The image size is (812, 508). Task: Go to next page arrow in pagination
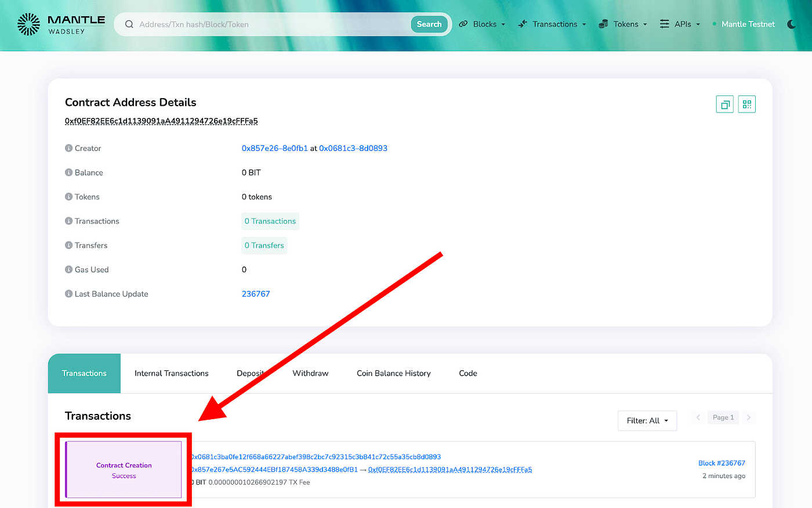749,417
